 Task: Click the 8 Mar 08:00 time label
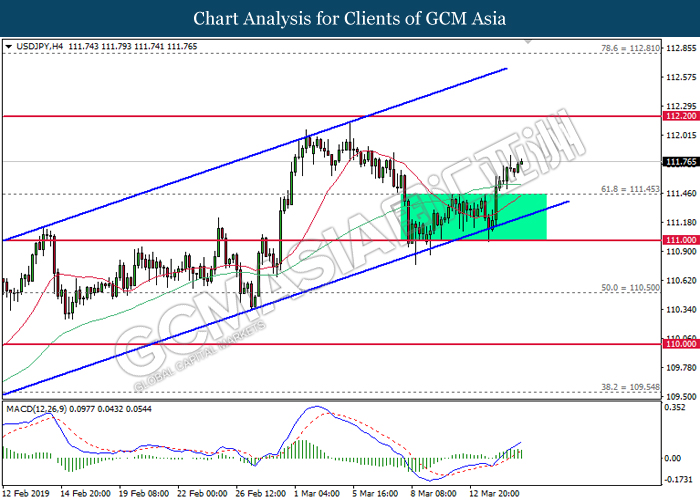(x=433, y=494)
